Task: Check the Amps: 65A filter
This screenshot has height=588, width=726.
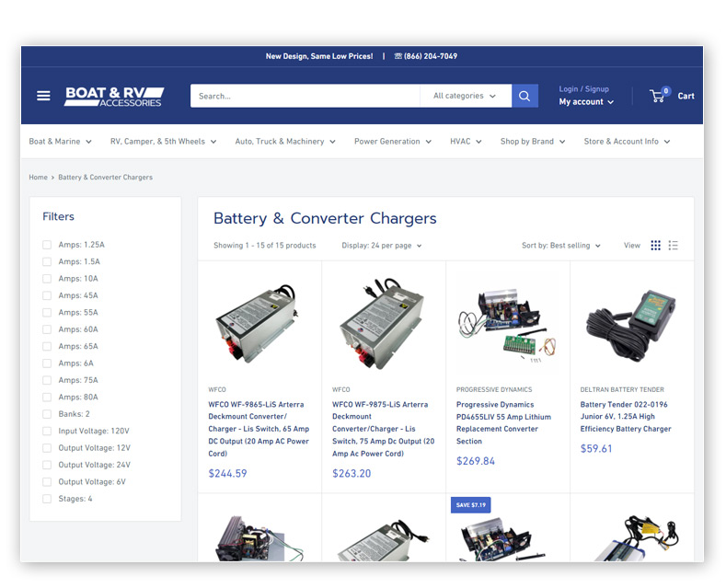Action: [x=47, y=346]
